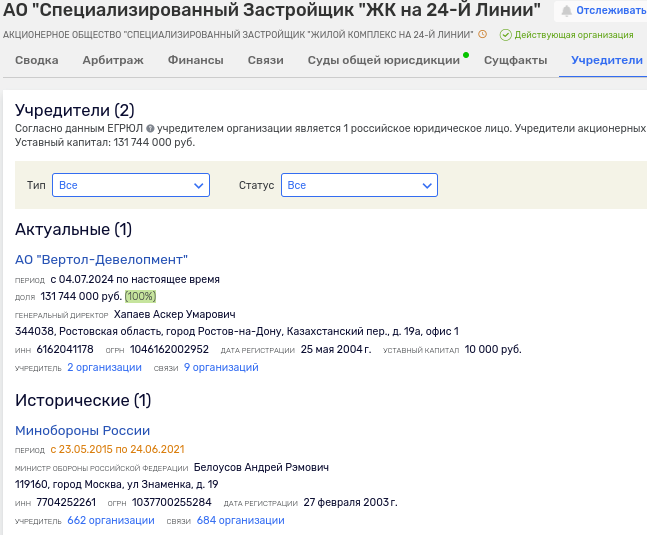Open the Сущфакты tab
This screenshot has width=647, height=535.
click(x=515, y=60)
